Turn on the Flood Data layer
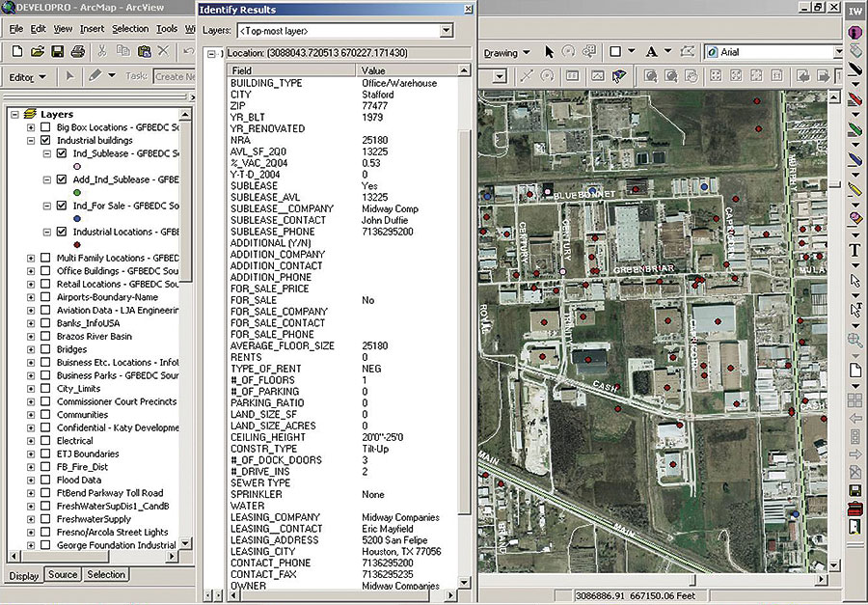This screenshot has height=605, width=868. coord(45,480)
